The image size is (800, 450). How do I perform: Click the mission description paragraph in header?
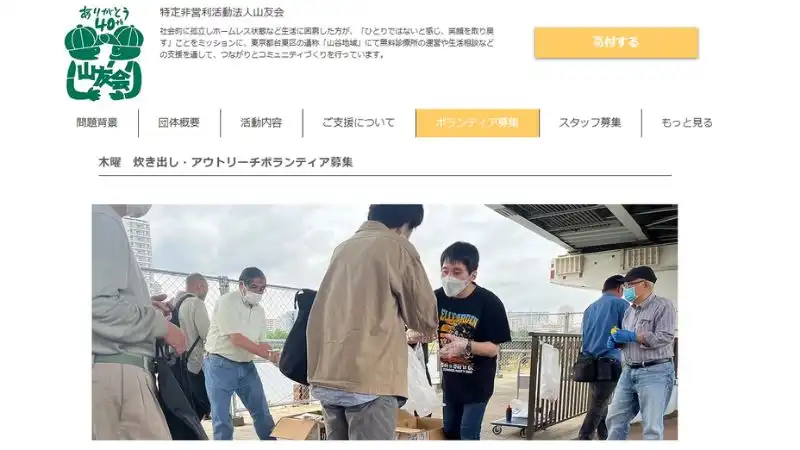click(327, 43)
